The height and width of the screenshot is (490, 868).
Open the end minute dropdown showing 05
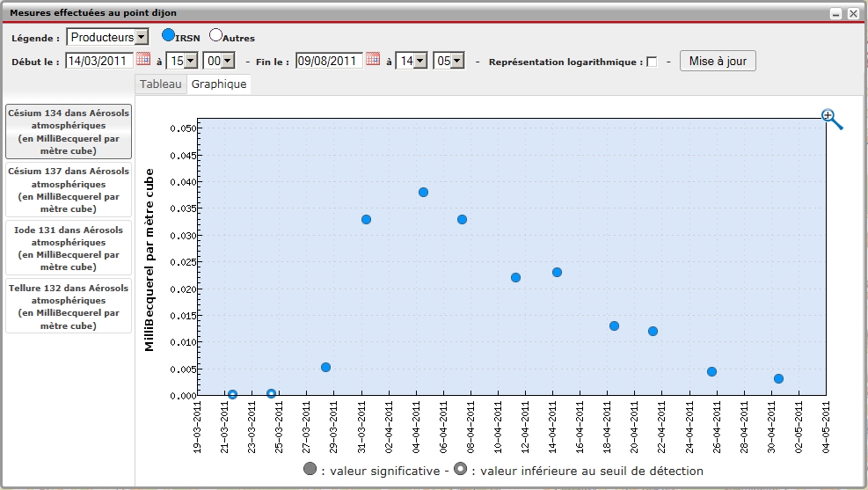(449, 61)
